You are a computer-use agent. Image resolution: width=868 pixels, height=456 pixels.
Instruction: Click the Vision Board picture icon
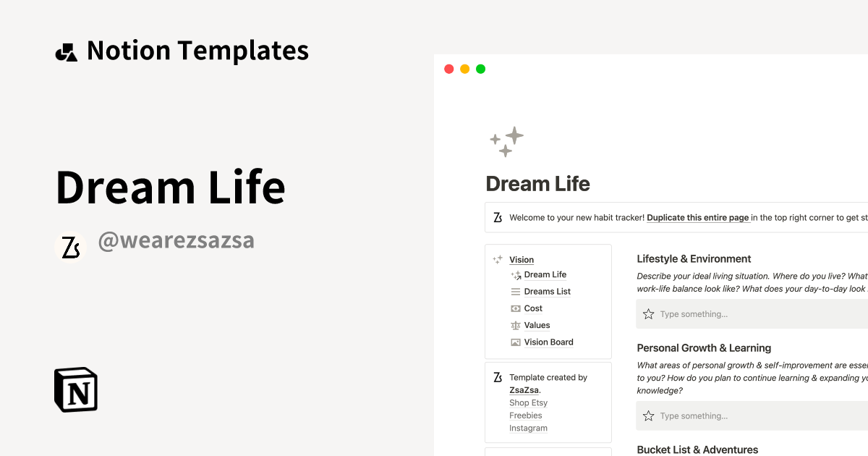pyautogui.click(x=515, y=342)
